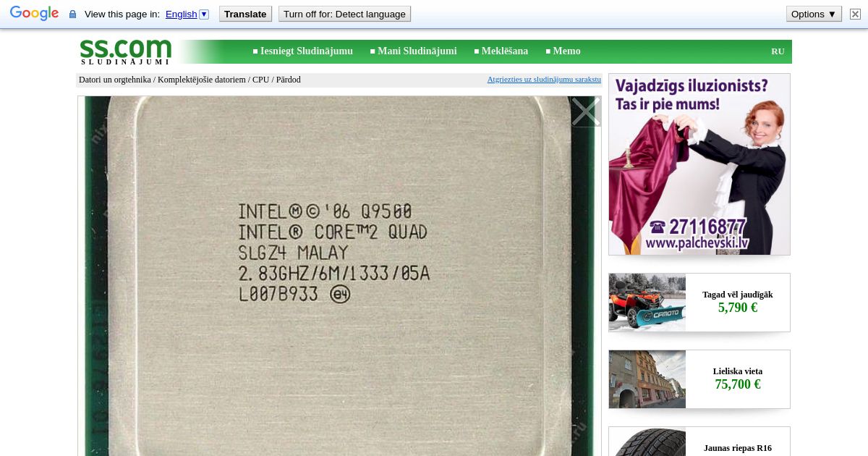Click the secure lock icon
The image size is (868, 456).
tap(72, 14)
